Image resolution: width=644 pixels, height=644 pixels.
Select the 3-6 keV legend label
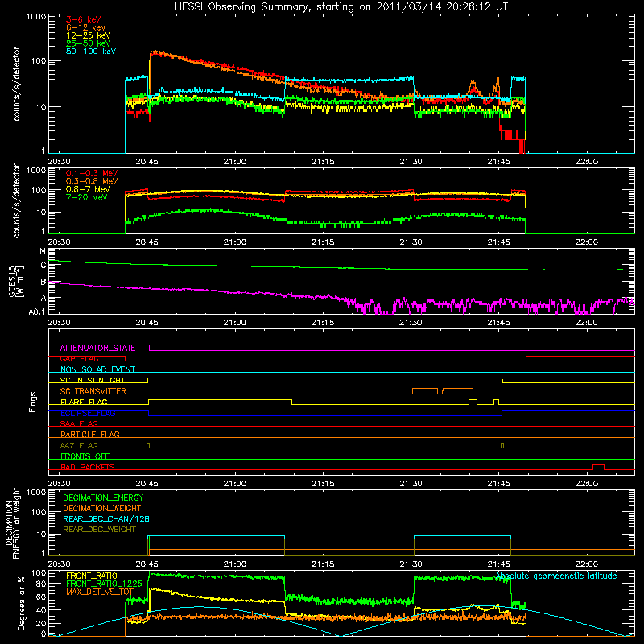(84, 19)
